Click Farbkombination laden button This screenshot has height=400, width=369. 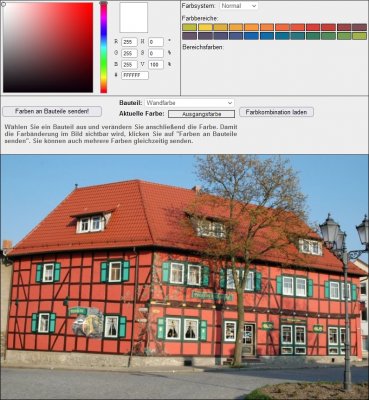[276, 112]
